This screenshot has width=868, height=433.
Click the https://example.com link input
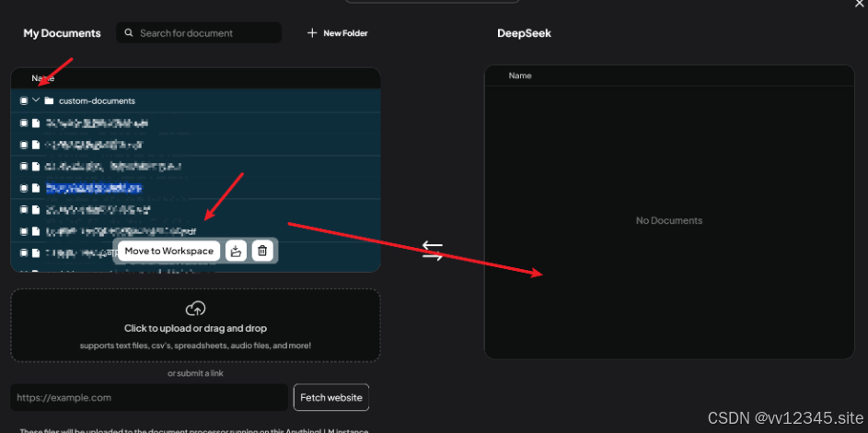[149, 398]
